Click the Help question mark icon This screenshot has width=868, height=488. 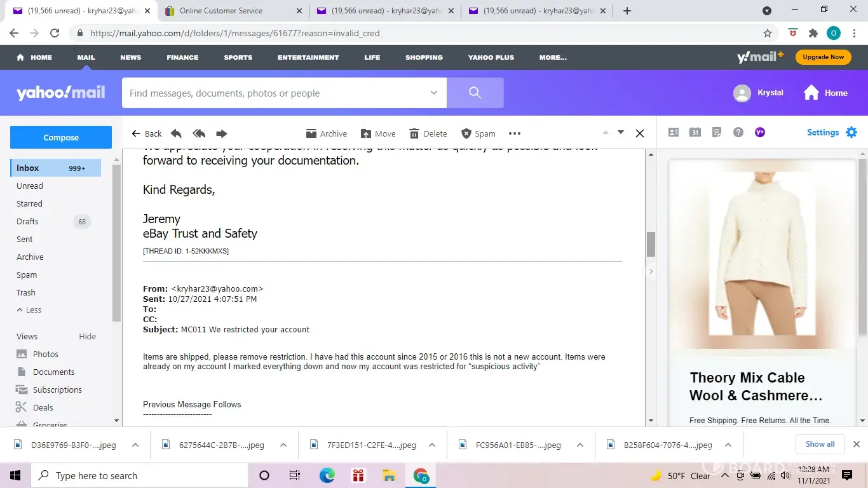(x=738, y=132)
